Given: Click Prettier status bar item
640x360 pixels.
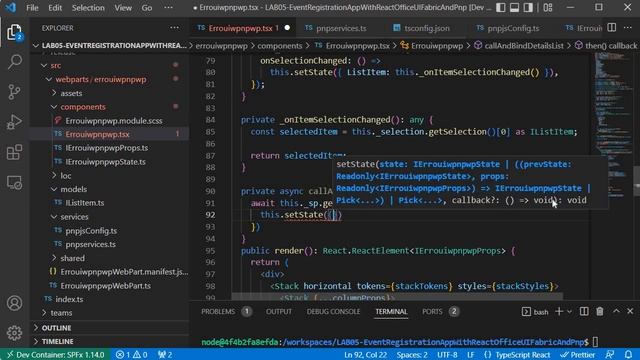Looking at the screenshot, I should (x=578, y=354).
